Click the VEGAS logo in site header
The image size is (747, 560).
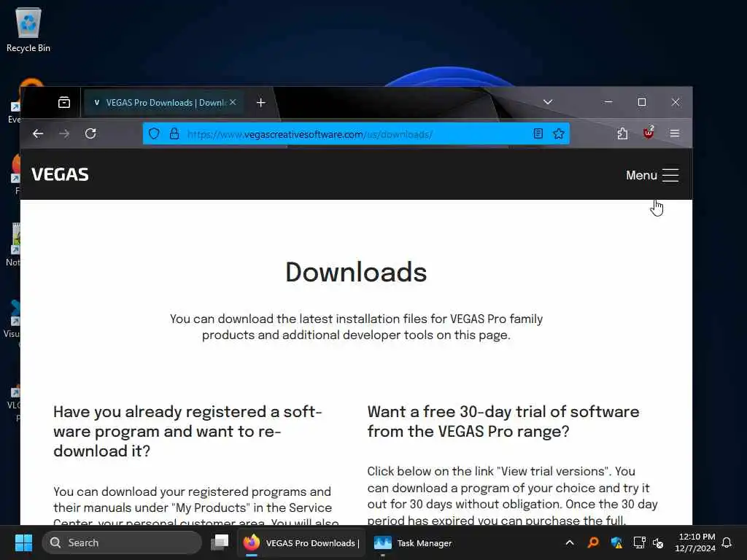(60, 175)
